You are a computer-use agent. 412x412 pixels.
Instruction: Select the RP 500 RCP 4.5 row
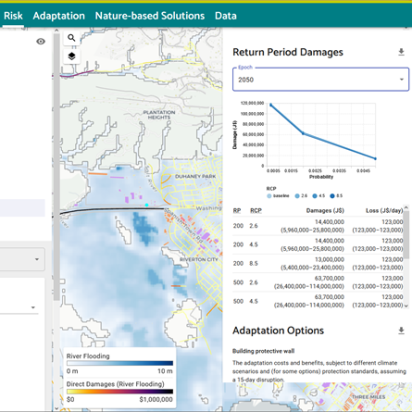click(x=318, y=301)
